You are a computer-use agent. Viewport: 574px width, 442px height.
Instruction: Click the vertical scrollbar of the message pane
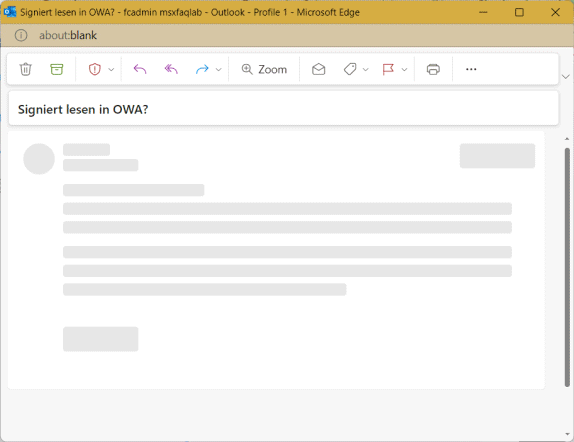[x=567, y=267]
